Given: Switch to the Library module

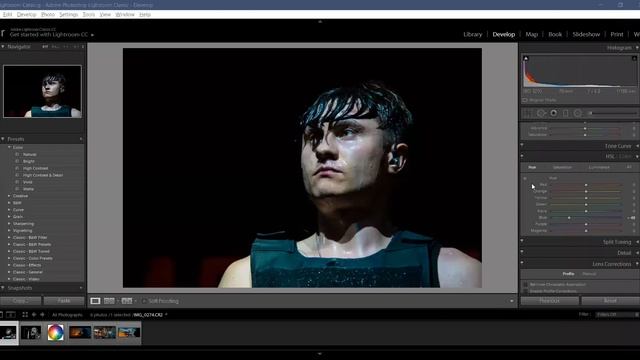Looking at the screenshot, I should tap(473, 34).
